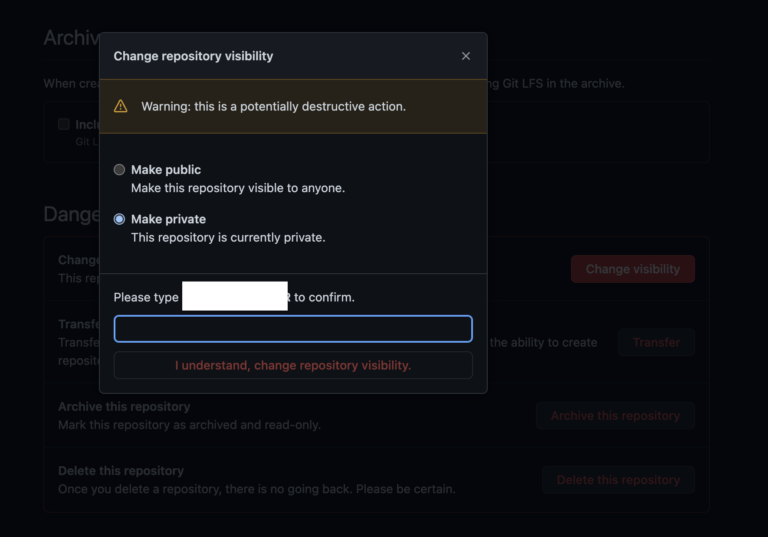Click the Make public label text
This screenshot has width=768, height=537.
coord(166,170)
